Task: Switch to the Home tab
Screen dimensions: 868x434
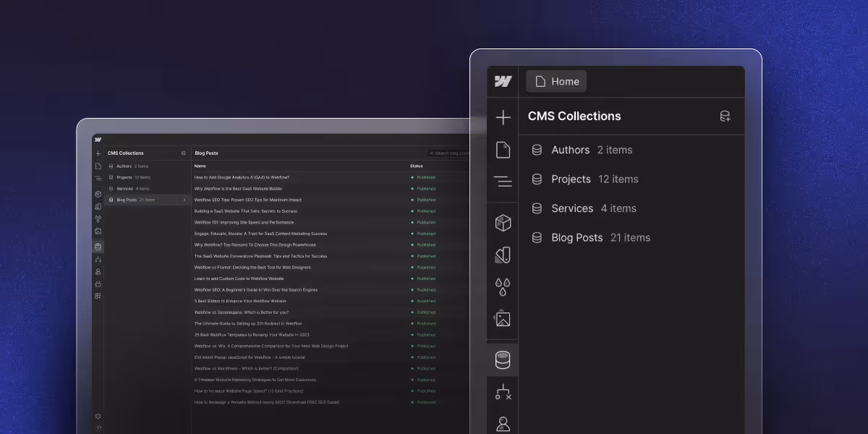Action: tap(556, 81)
